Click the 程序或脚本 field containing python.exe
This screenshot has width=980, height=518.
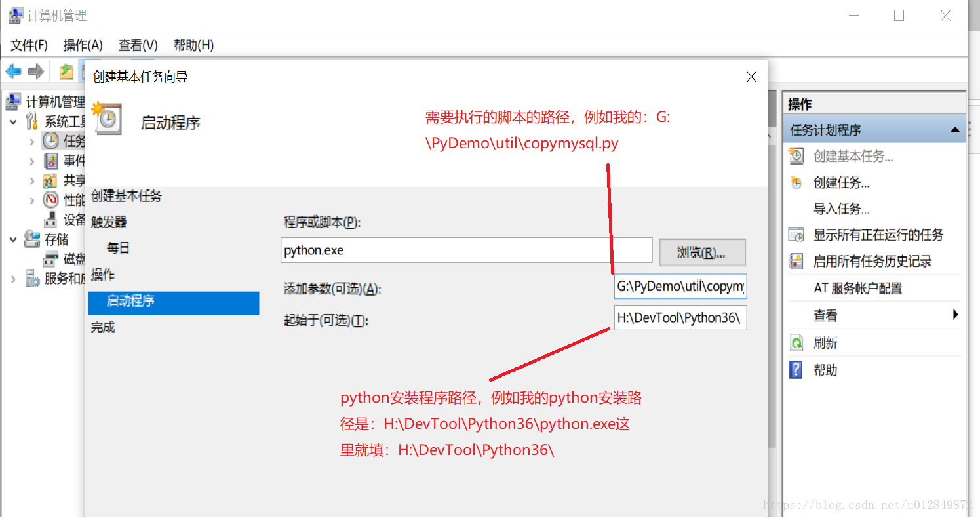point(467,250)
